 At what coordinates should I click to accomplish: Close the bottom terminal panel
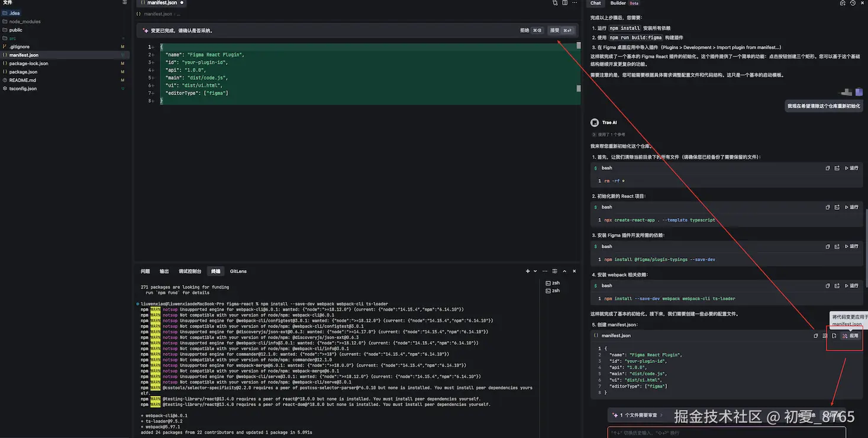[574, 271]
